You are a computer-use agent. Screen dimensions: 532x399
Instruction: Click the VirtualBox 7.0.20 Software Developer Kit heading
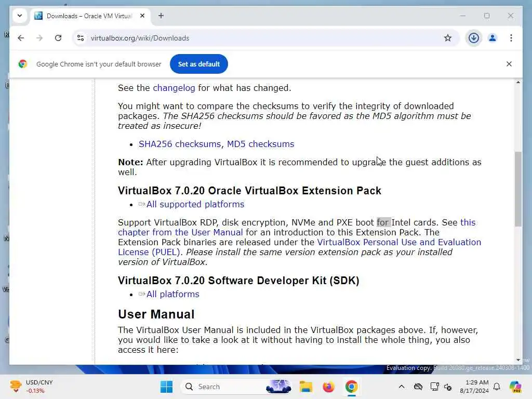(x=238, y=281)
